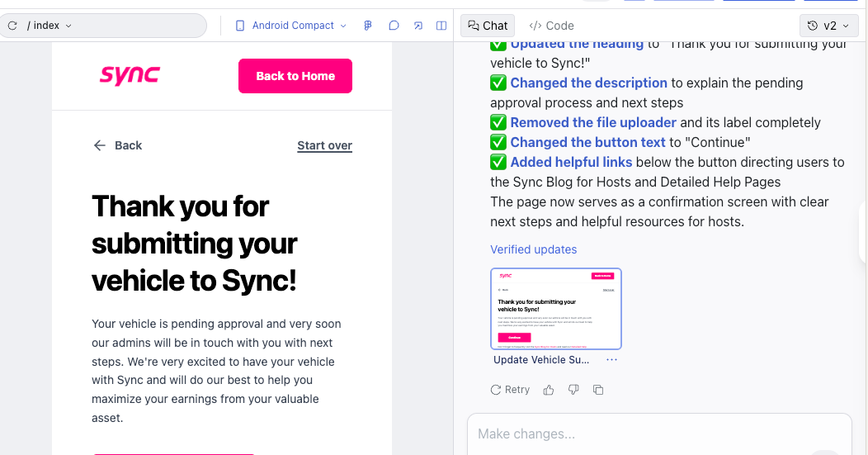Screen dimensions: 868x455
Task: Click the comment bubble icon
Action: (x=394, y=26)
